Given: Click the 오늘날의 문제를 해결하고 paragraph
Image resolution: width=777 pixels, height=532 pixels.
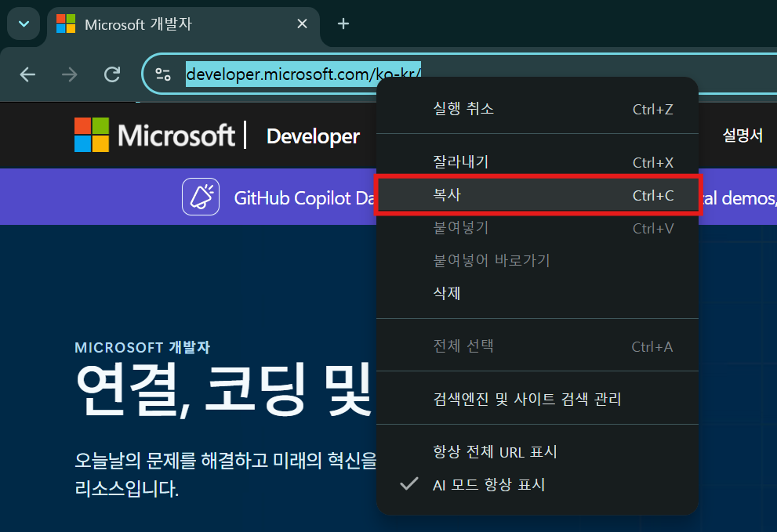Looking at the screenshot, I should pyautogui.click(x=226, y=475).
